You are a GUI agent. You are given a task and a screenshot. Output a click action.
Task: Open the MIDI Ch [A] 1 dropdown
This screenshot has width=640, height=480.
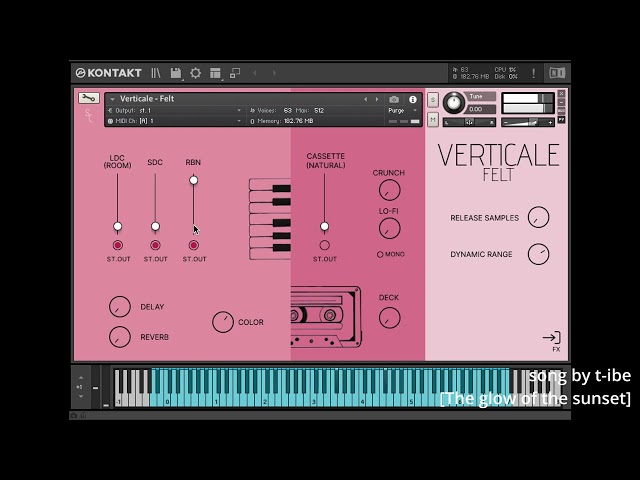(175, 121)
